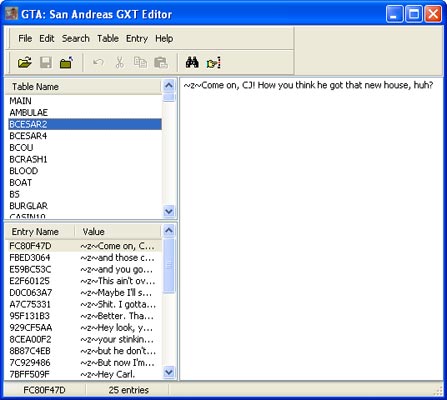
Task: Click the table list scroll down arrow
Action: pyautogui.click(x=169, y=211)
